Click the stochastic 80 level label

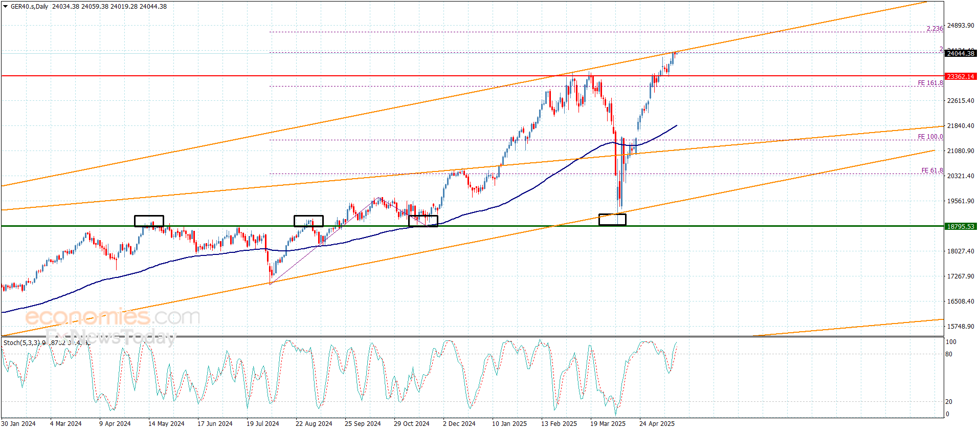(949, 354)
